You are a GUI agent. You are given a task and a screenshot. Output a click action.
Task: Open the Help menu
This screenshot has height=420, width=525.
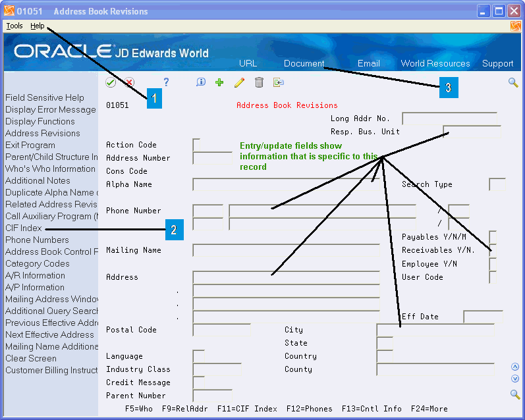(37, 26)
